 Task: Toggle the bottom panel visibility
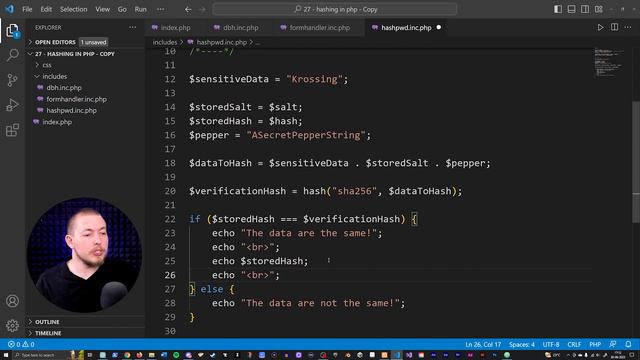pos(571,9)
